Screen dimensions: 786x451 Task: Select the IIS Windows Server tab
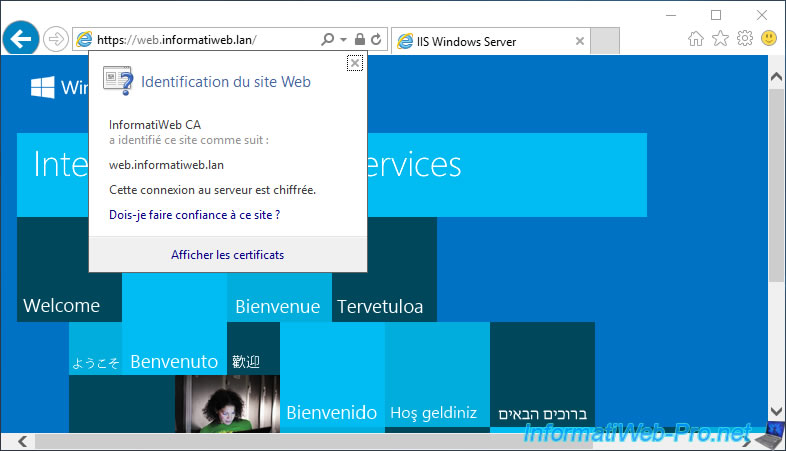[x=490, y=41]
